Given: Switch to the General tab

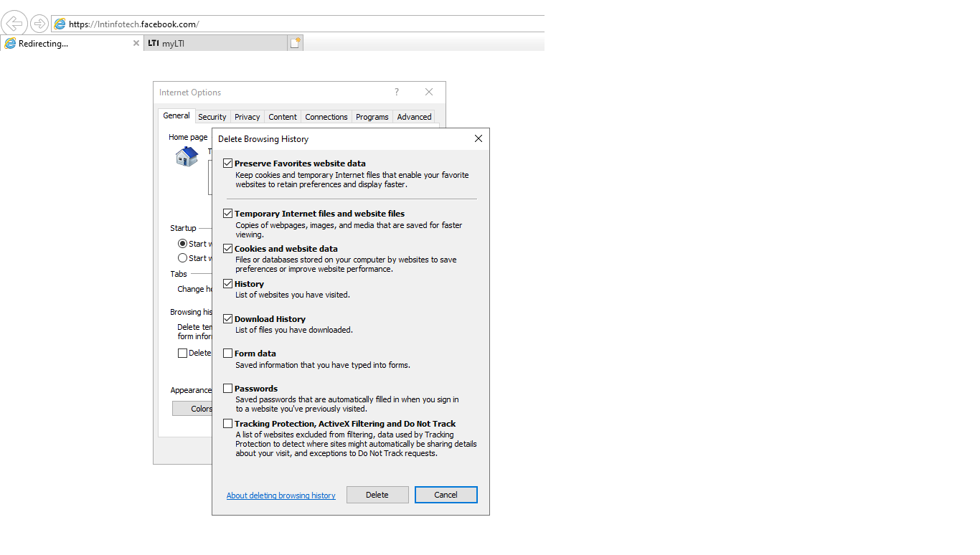Looking at the screenshot, I should (176, 115).
